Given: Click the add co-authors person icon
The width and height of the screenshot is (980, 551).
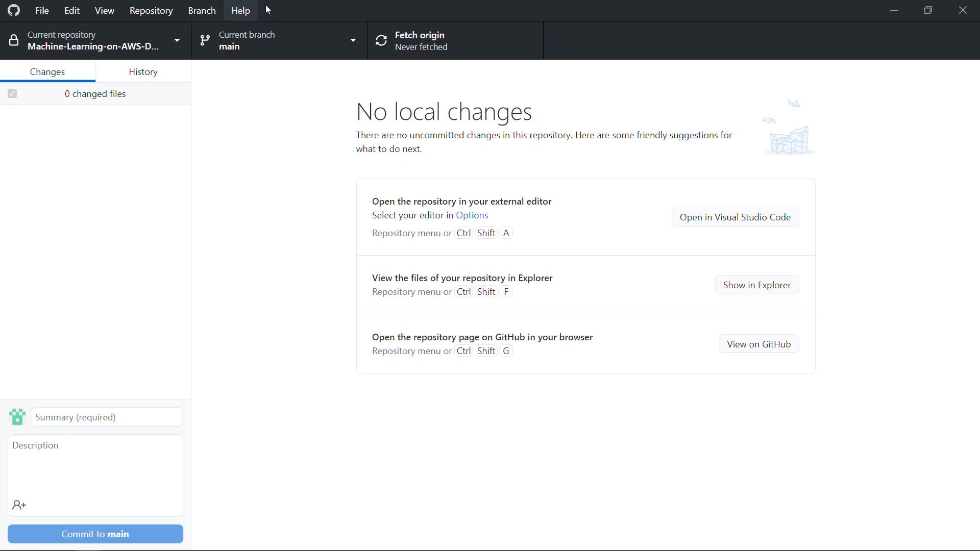Looking at the screenshot, I should pos(19,505).
